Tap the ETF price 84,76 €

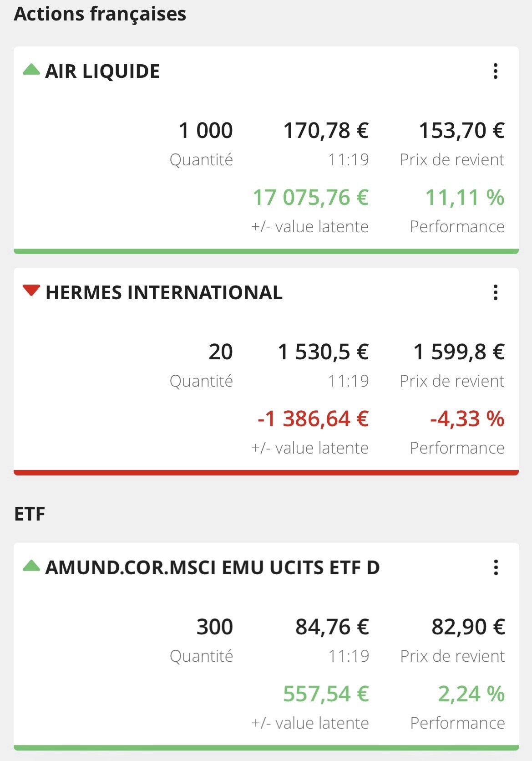click(332, 627)
